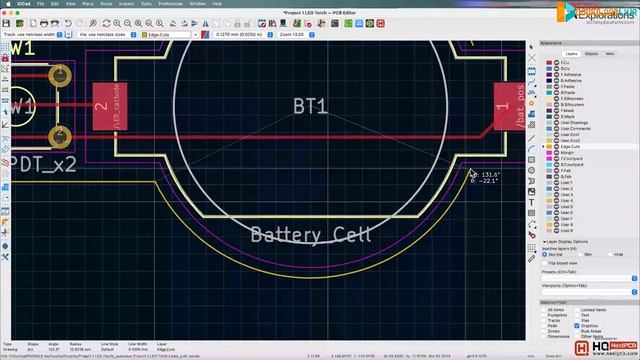This screenshot has height=360, width=640.
Task: Click the Edge.Cuts layer color swatch
Action: click(x=549, y=147)
